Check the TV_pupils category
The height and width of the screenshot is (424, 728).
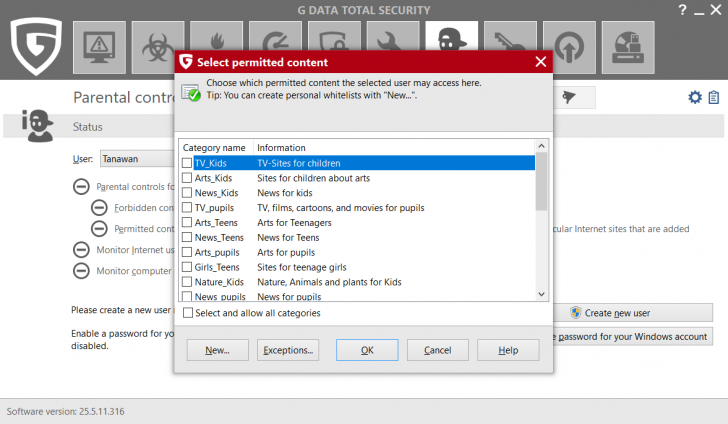click(187, 208)
